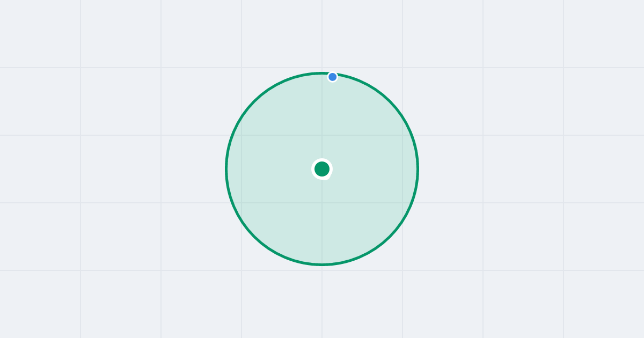Click the grid cell at the top-right corner
The image size is (644, 338).
tap(604, 33)
